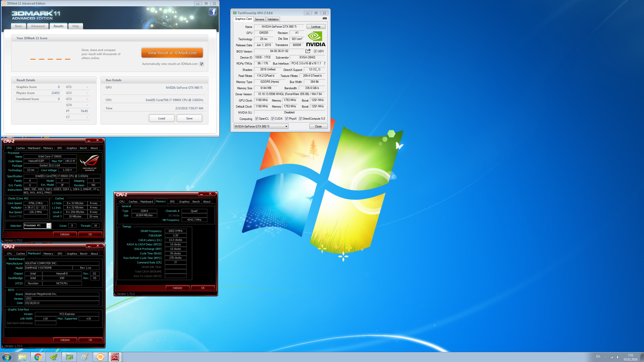Open Google Chrome from the taskbar
The height and width of the screenshot is (362, 644).
38,357
